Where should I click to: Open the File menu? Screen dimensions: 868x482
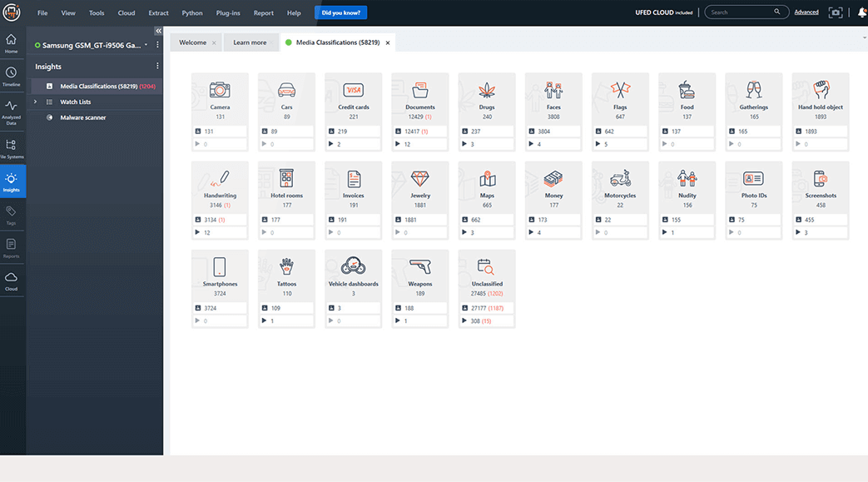coord(42,12)
